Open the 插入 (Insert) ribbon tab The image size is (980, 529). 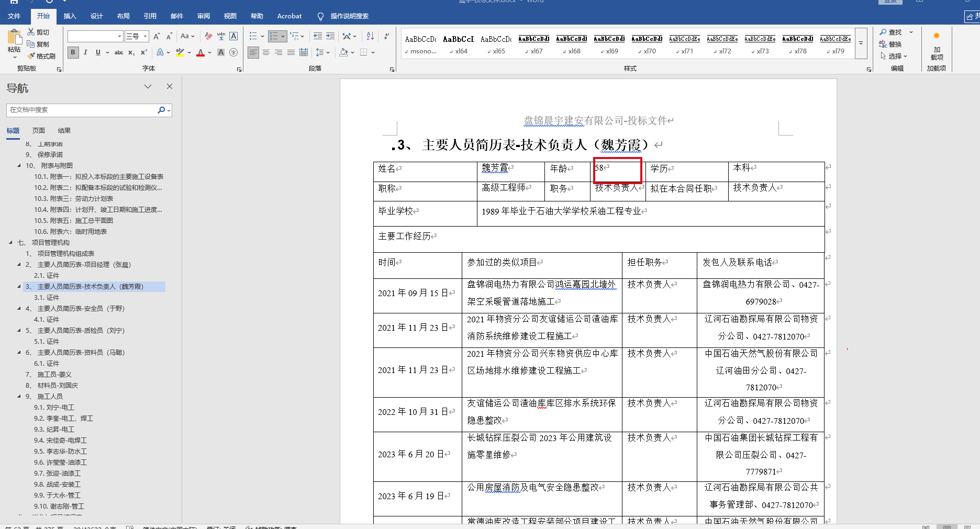(70, 16)
